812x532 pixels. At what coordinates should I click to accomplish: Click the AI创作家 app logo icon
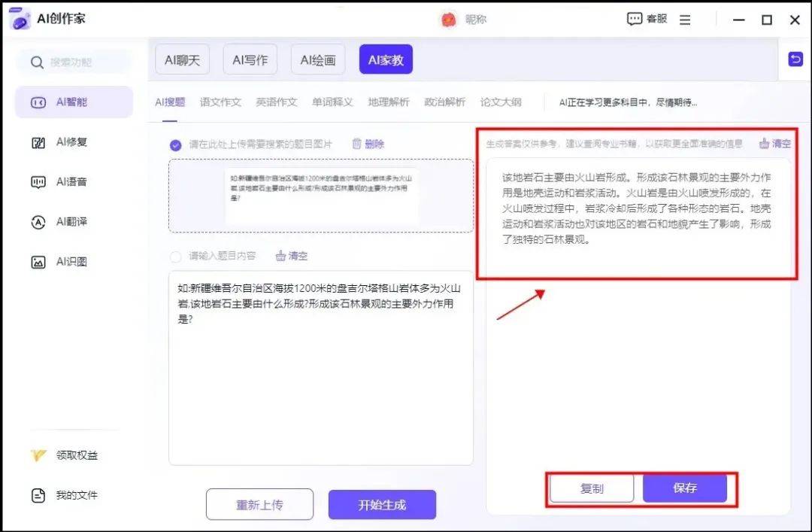(x=20, y=19)
